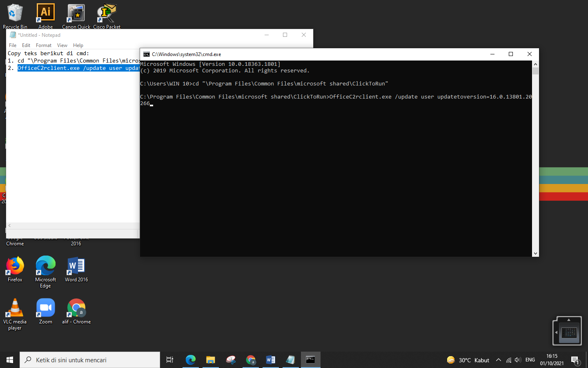Screen dimensions: 588x368
Task: Expand hidden system tray icons
Action: (x=499, y=360)
